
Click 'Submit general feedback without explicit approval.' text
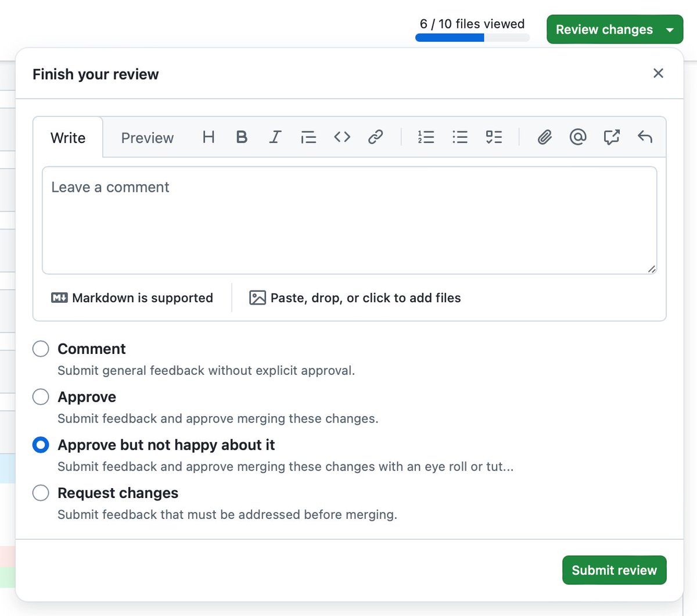[206, 371]
